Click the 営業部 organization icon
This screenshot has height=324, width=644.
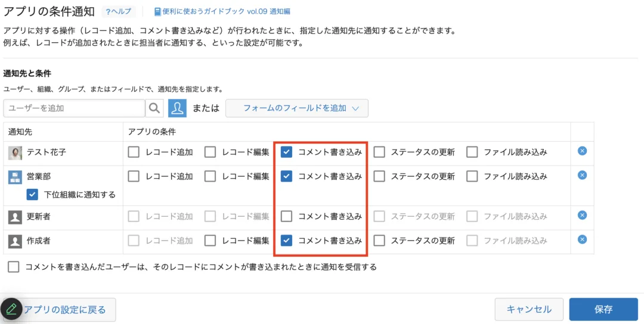click(x=15, y=177)
